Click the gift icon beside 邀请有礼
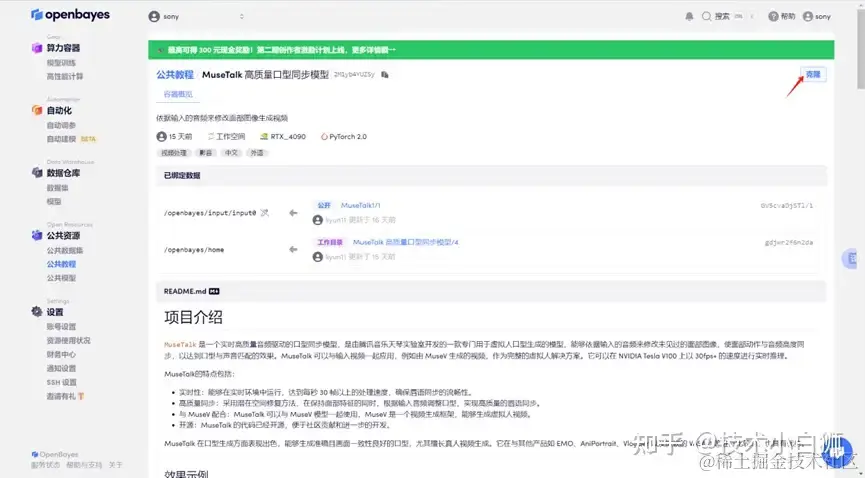The image size is (865, 478). point(81,396)
